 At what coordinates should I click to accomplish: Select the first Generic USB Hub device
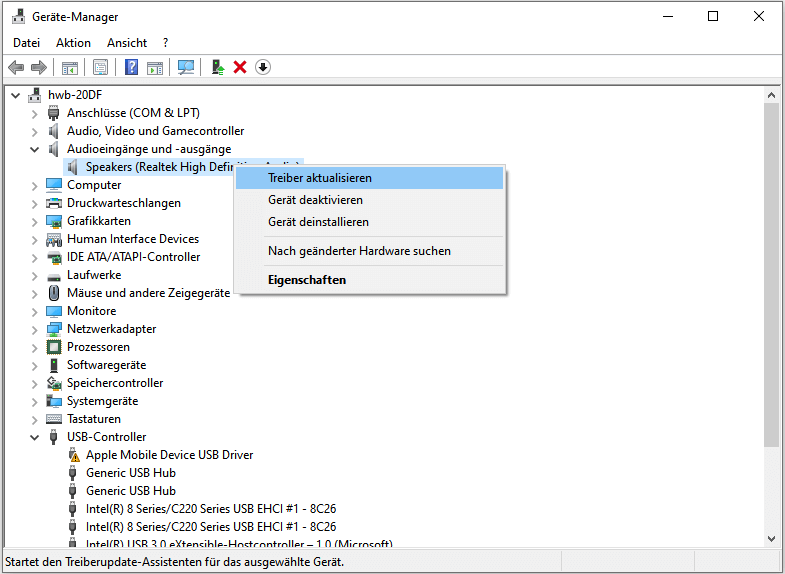(x=130, y=473)
